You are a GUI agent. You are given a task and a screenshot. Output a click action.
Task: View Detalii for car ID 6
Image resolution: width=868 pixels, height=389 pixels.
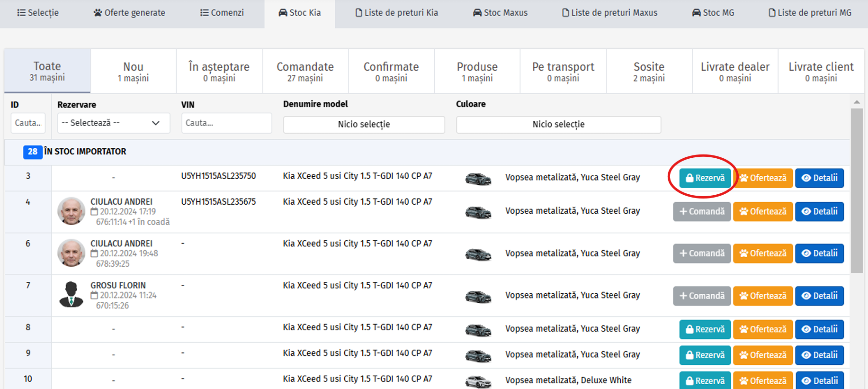[820, 253]
